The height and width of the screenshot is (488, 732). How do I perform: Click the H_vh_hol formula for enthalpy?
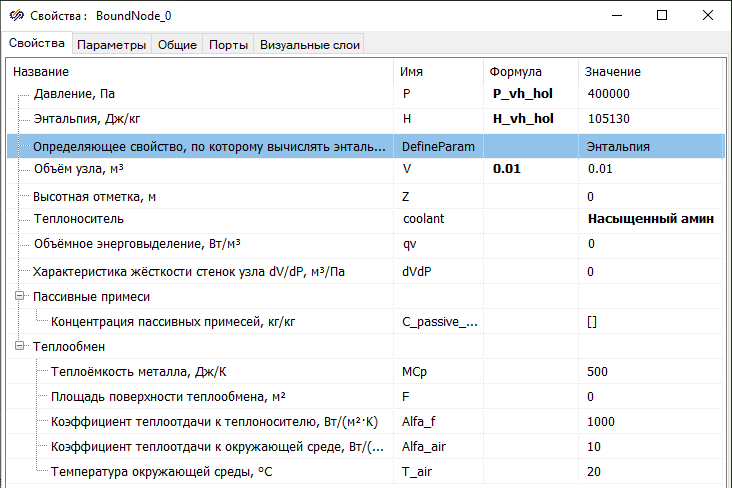point(523,119)
